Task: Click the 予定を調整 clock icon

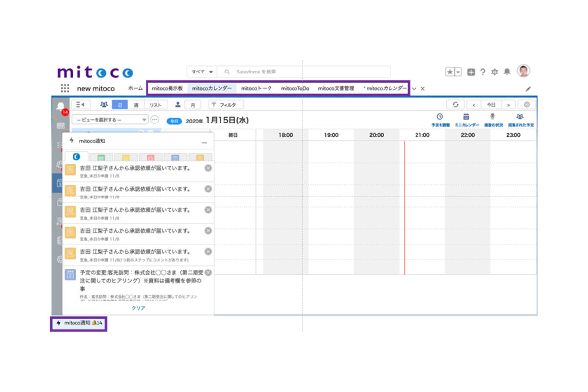Action: coord(440,117)
